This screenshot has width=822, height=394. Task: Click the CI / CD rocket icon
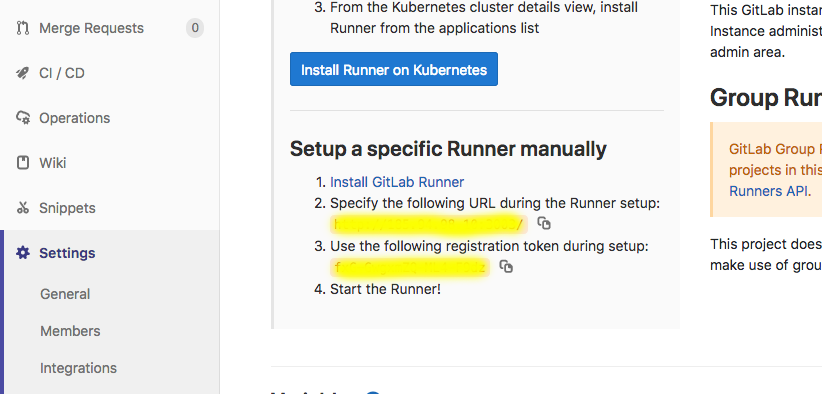(x=23, y=73)
